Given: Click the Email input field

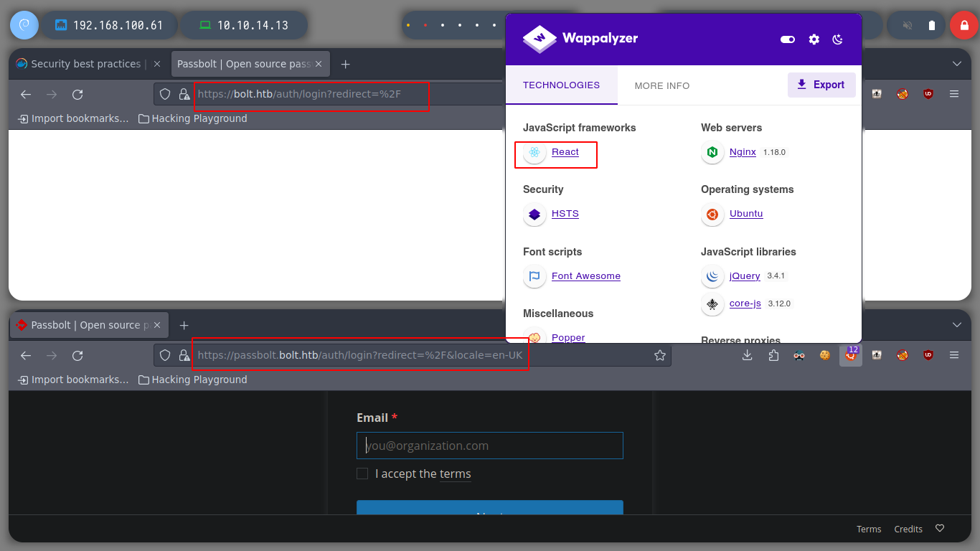Looking at the screenshot, I should pyautogui.click(x=490, y=446).
